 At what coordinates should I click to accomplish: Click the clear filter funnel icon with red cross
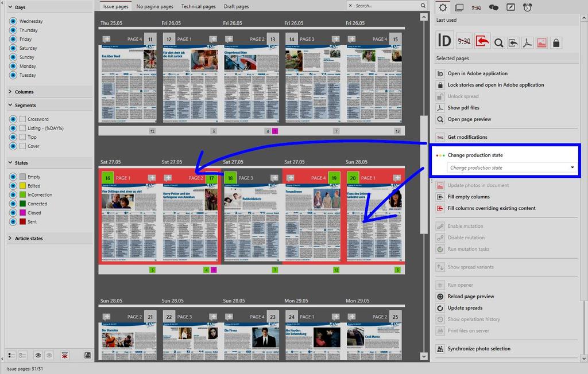[x=64, y=355]
